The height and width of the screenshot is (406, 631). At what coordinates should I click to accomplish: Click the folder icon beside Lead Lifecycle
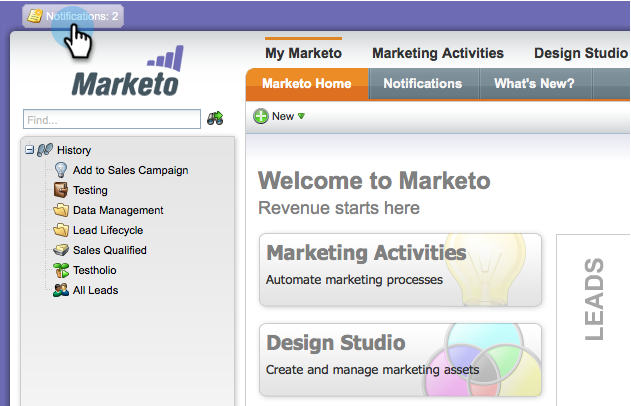tap(61, 230)
